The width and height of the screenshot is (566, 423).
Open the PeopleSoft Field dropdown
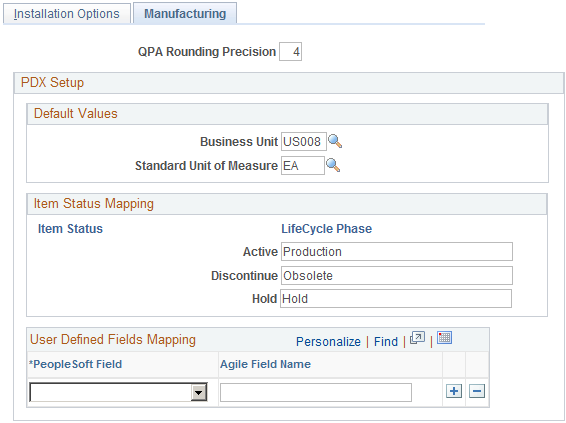pyautogui.click(x=118, y=392)
